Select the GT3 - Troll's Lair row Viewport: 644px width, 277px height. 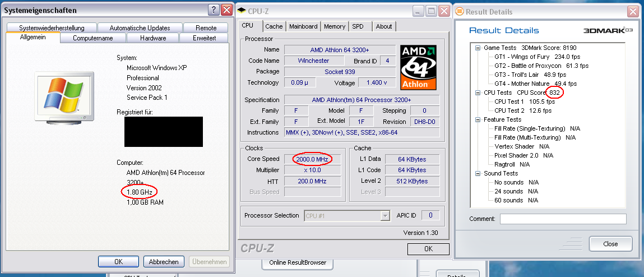[530, 75]
